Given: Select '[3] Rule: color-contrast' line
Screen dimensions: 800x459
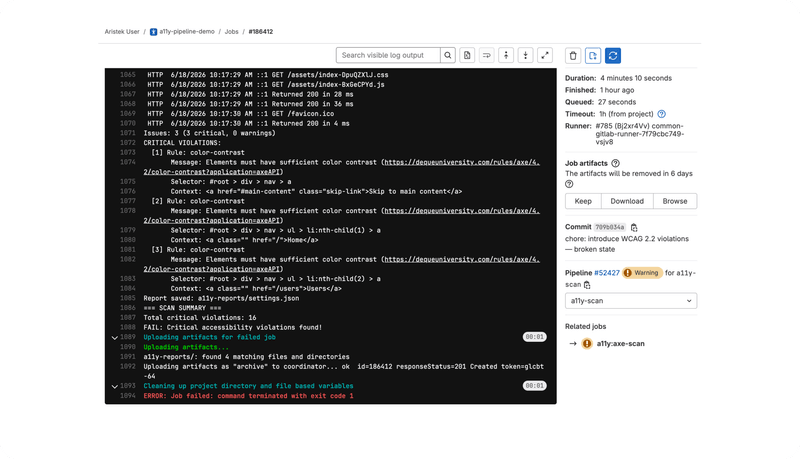Looking at the screenshot, I should point(198,250).
